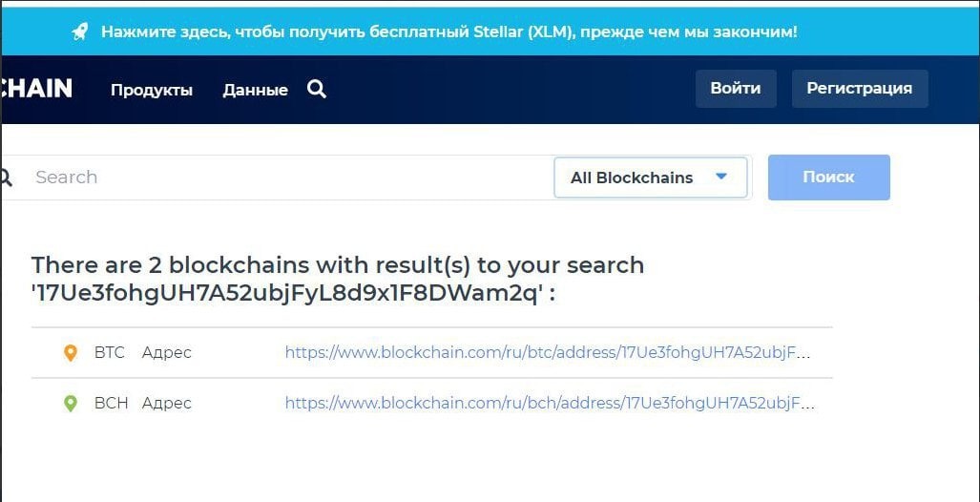
Task: Open search via the navbar magnifier icon
Action: click(317, 89)
